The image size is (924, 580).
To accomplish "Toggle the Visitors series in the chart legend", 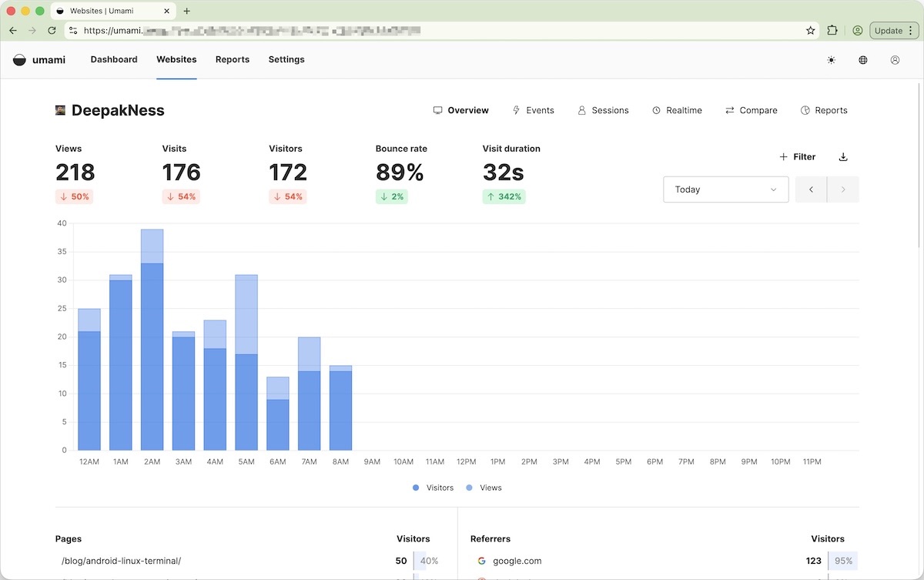I will click(x=432, y=488).
